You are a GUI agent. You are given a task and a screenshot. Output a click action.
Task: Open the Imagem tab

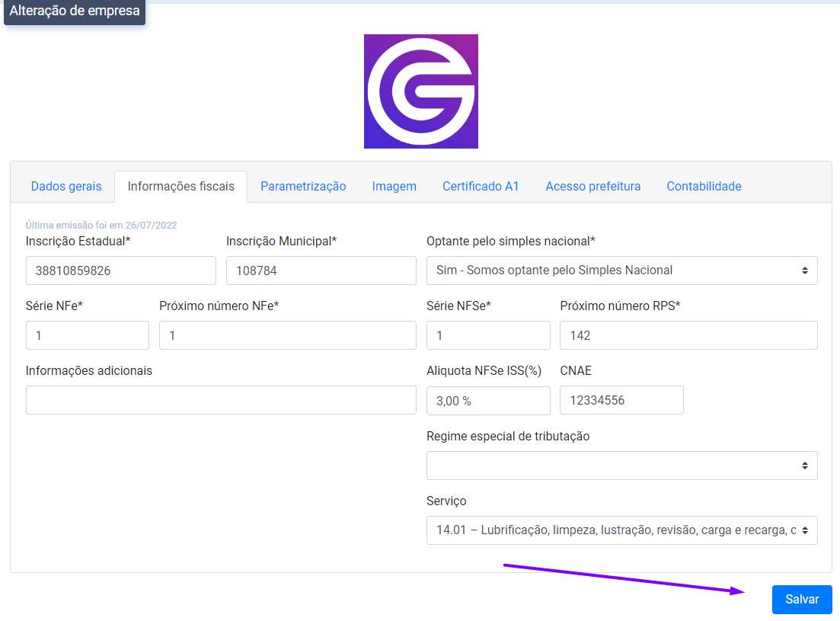(394, 186)
